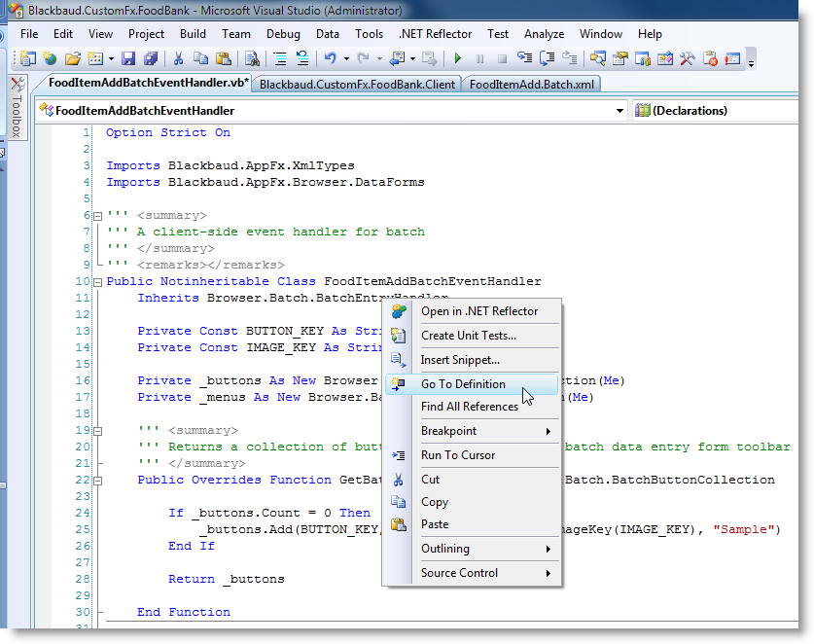Viewport: 814px width, 644px height.
Task: Open the Team Explorer toolbar icon
Action: (x=643, y=58)
